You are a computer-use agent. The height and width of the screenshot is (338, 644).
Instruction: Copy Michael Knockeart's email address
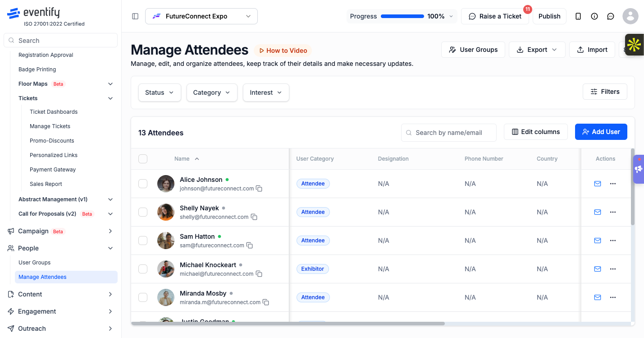(x=259, y=274)
